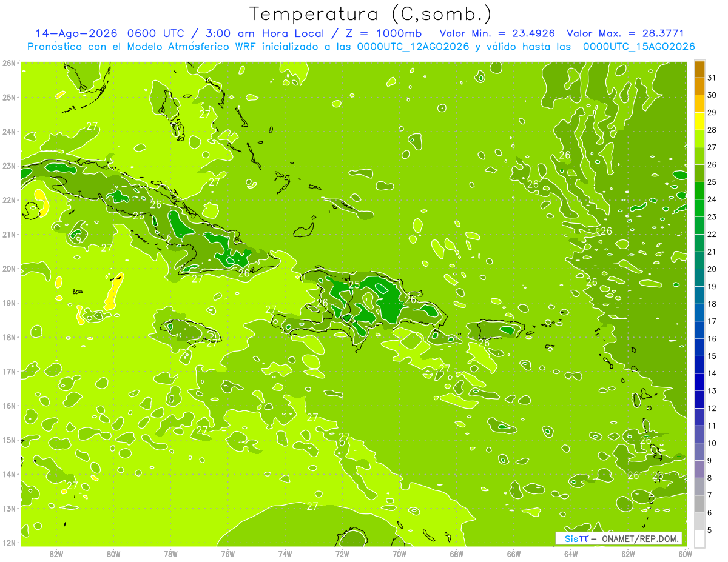
Task: Click the "25" value on the color scale
Action: (712, 182)
